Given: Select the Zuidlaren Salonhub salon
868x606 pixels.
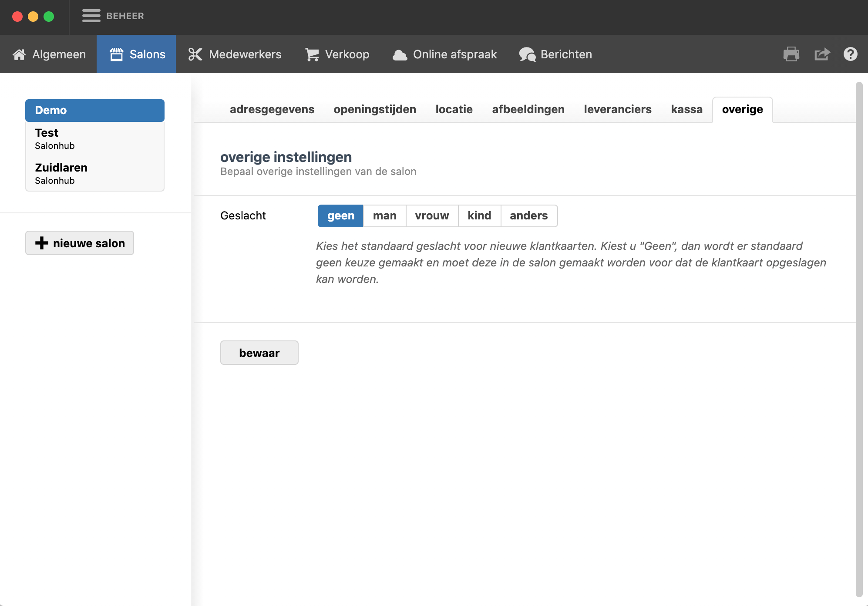Looking at the screenshot, I should [95, 174].
